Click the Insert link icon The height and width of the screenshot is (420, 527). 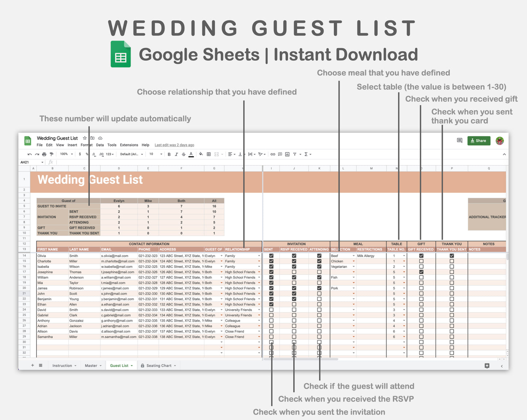pyautogui.click(x=272, y=154)
